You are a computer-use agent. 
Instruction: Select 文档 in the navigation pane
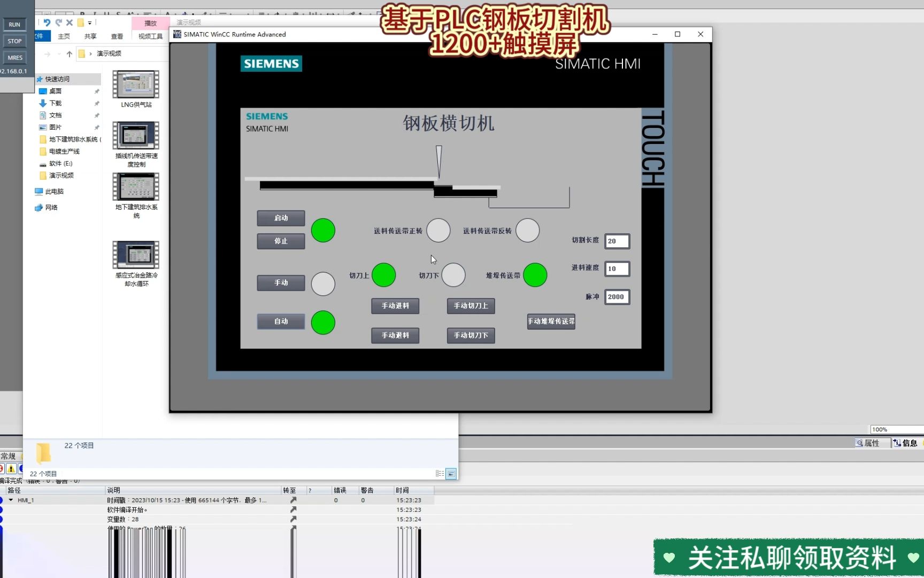coord(55,116)
